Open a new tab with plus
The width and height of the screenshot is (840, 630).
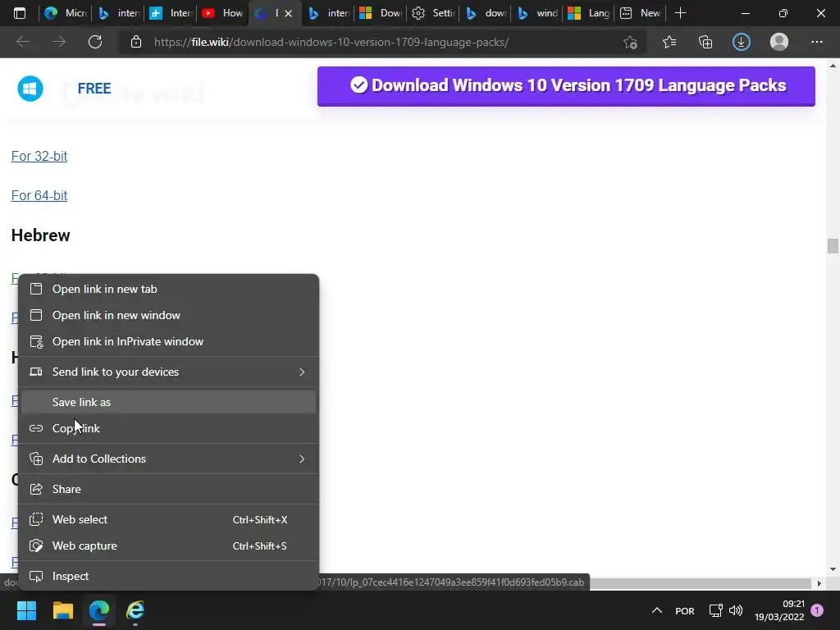[x=680, y=13]
